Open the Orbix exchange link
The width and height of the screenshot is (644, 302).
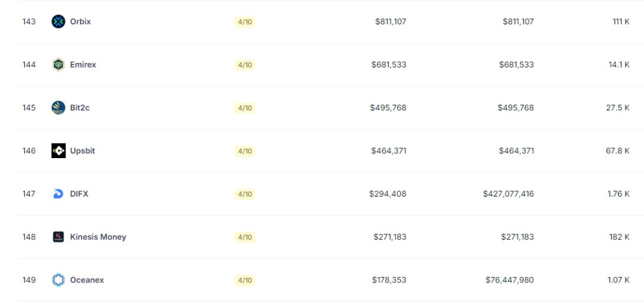(x=80, y=21)
